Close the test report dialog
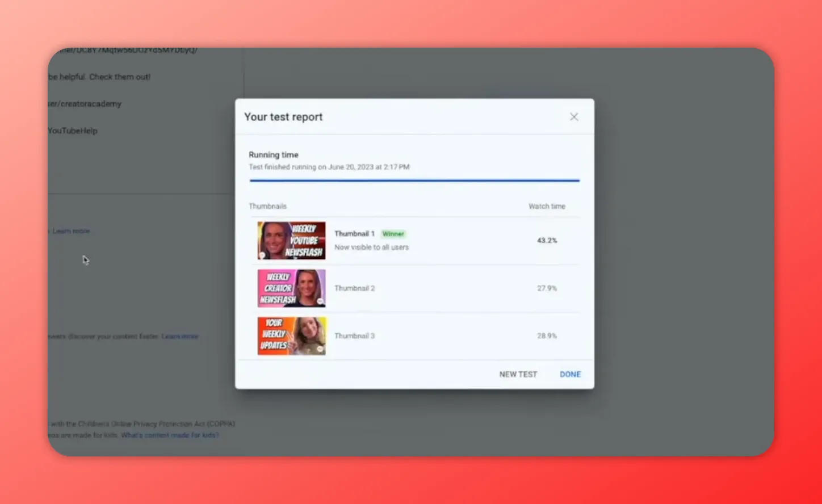This screenshot has width=822, height=504. tap(574, 117)
